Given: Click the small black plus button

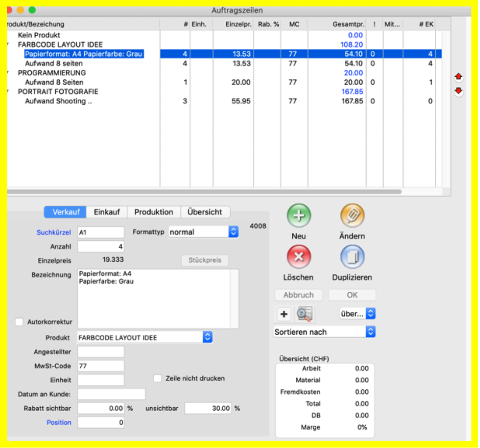Looking at the screenshot, I should pyautogui.click(x=283, y=314).
